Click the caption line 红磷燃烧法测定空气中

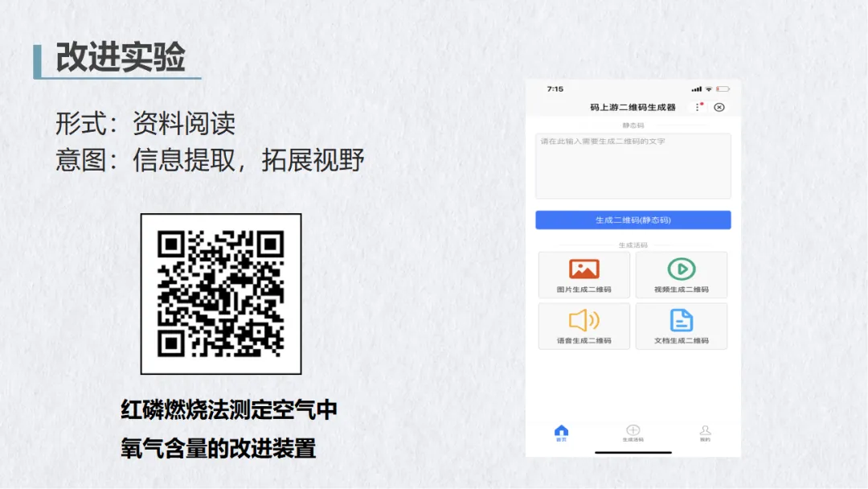coord(228,410)
